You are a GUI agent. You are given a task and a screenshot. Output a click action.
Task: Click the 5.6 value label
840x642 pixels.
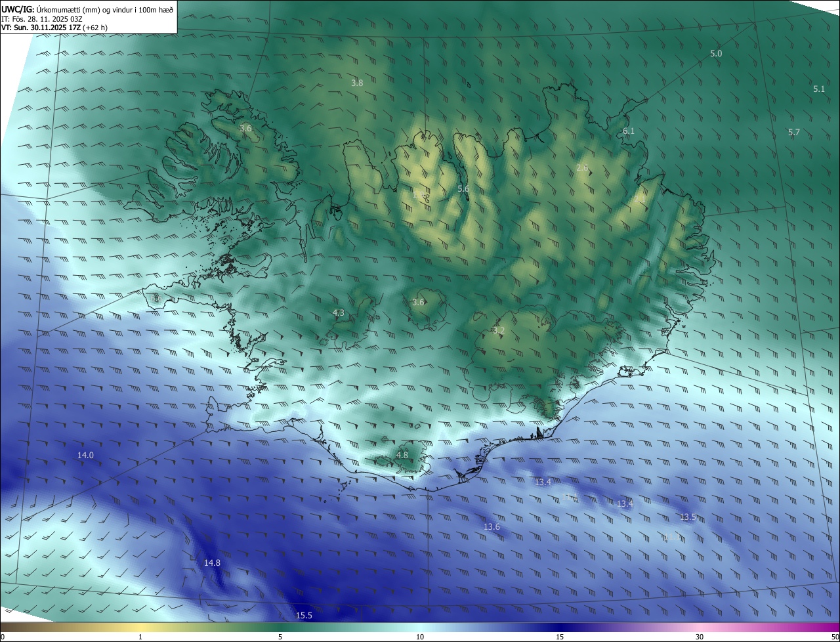(463, 189)
